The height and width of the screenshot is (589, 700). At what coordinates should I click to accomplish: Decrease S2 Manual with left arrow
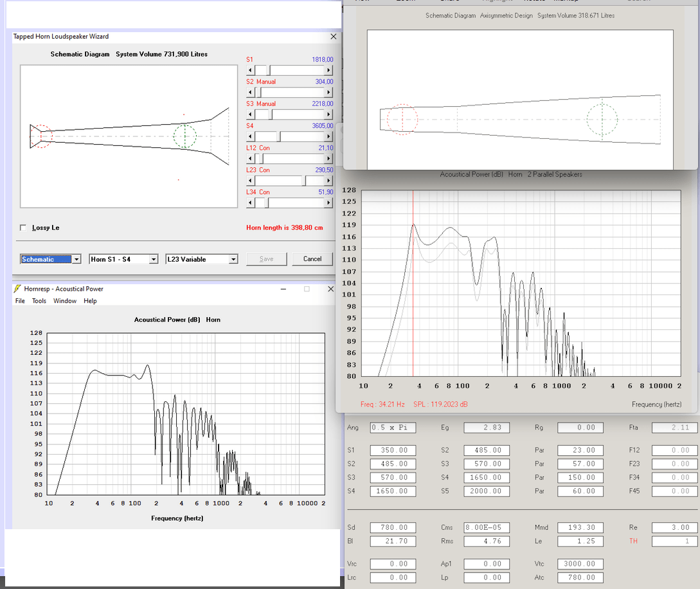tap(250, 93)
